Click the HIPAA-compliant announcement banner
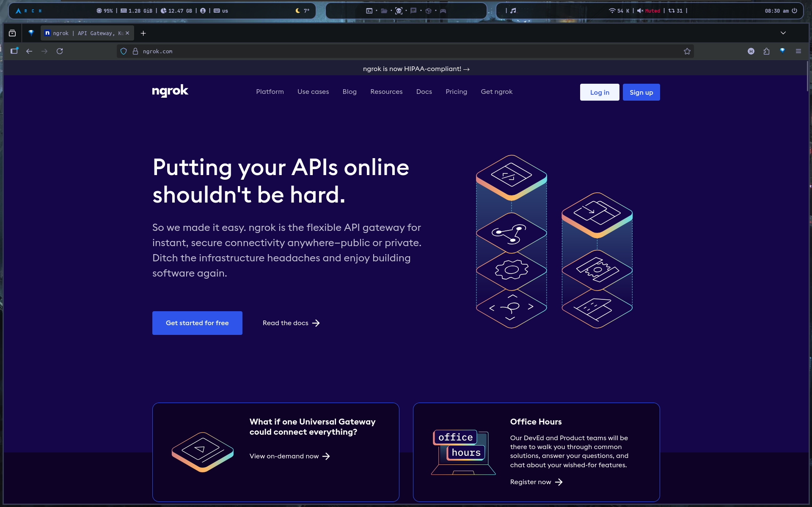 [x=416, y=69]
